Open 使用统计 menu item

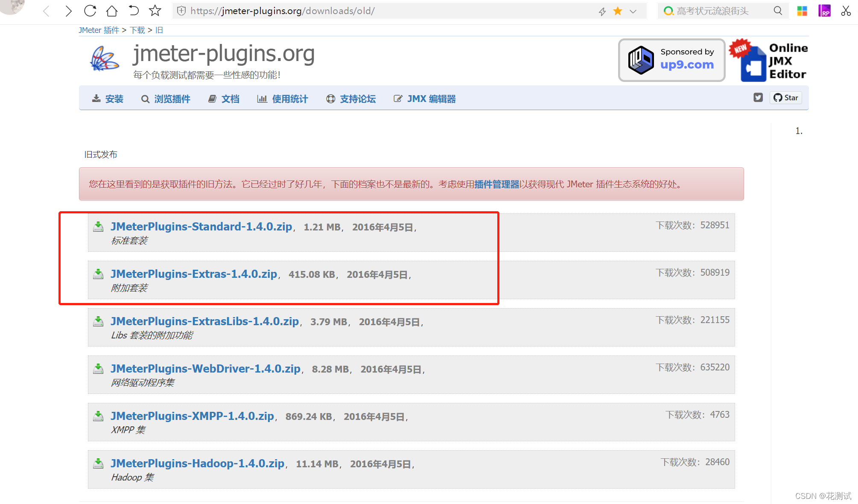(283, 99)
